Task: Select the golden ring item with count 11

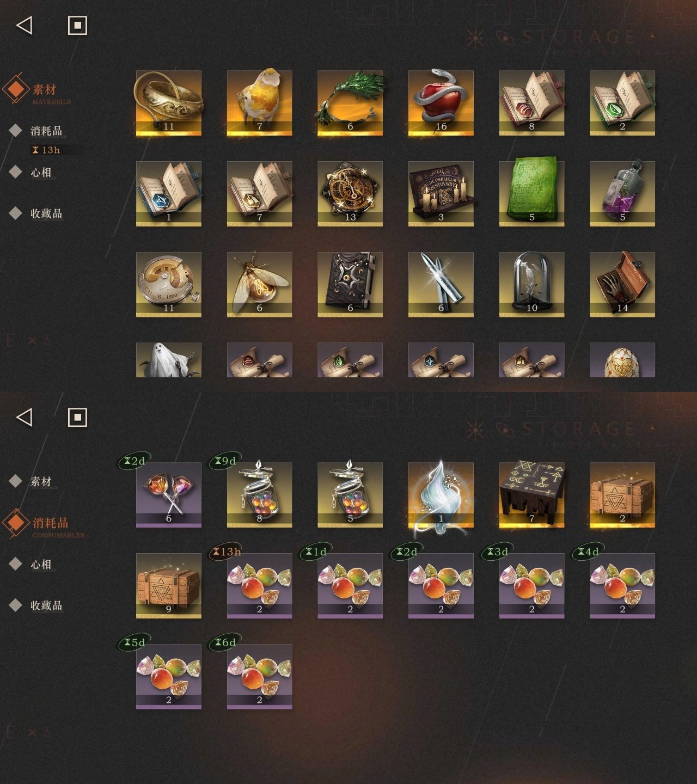Action: [x=169, y=103]
